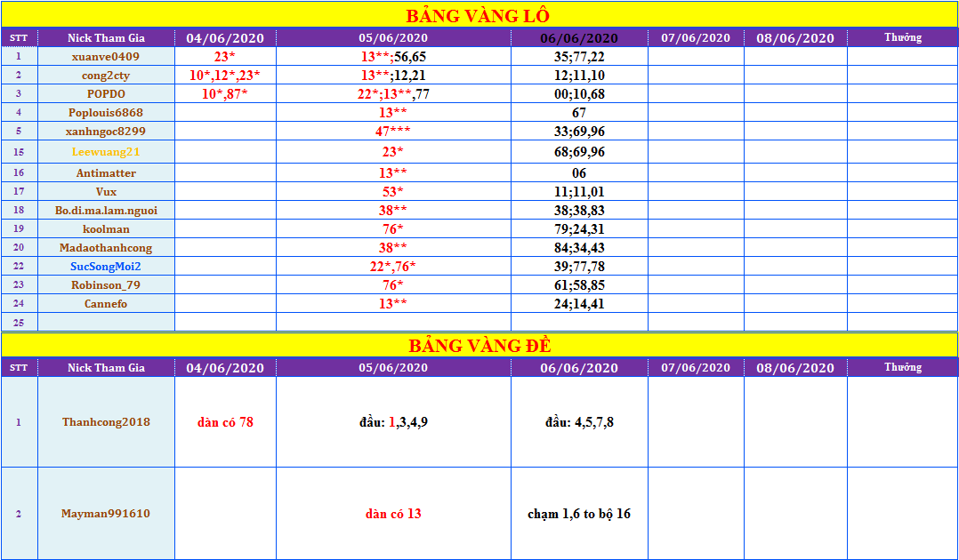Select the cell '22*;13**,77'
The height and width of the screenshot is (560, 959).
[393, 94]
